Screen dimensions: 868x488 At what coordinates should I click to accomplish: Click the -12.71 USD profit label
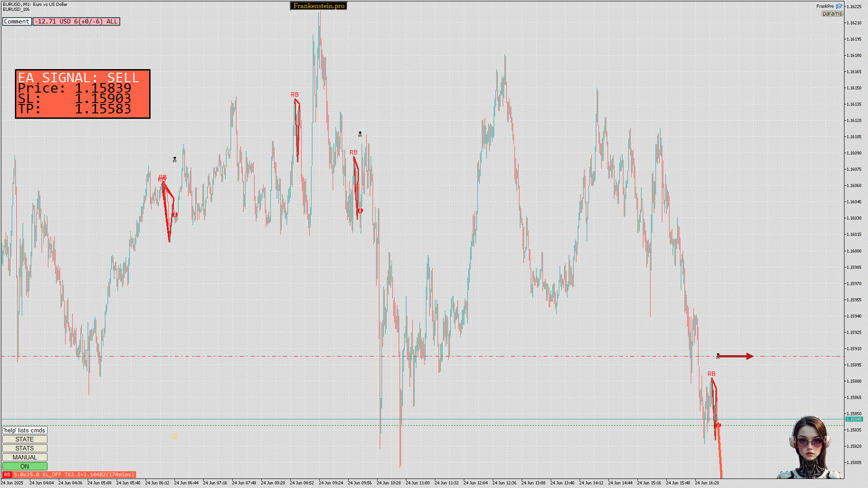pyautogui.click(x=76, y=22)
